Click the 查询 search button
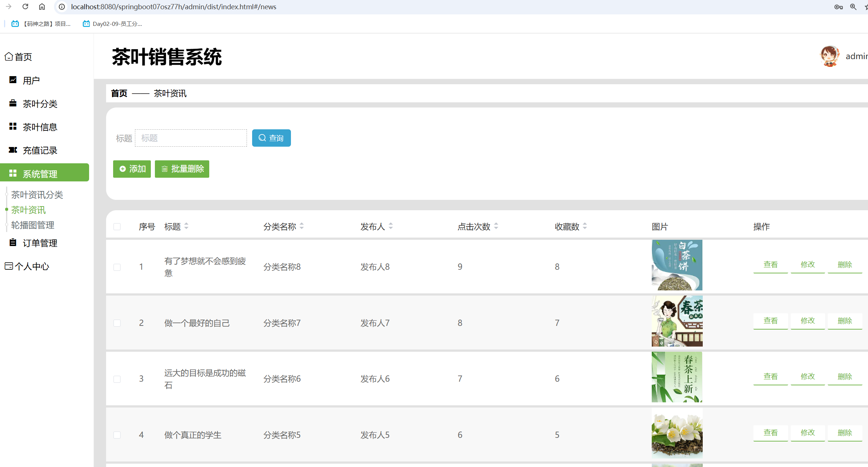 click(271, 138)
